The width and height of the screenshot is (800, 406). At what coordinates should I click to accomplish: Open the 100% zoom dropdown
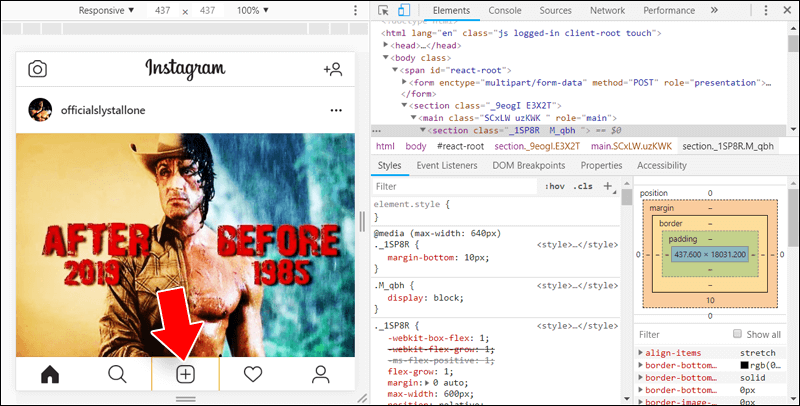[x=253, y=10]
